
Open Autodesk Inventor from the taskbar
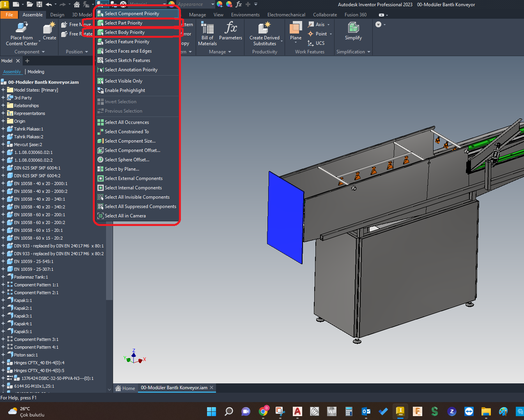coord(400,411)
